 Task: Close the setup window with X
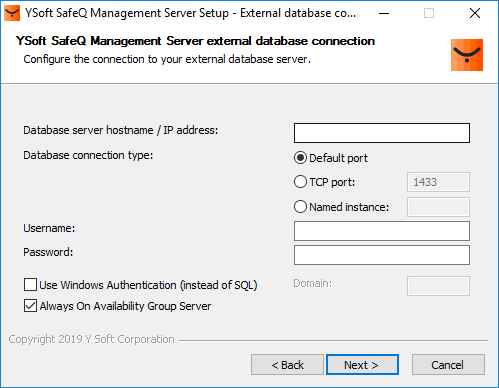[475, 13]
